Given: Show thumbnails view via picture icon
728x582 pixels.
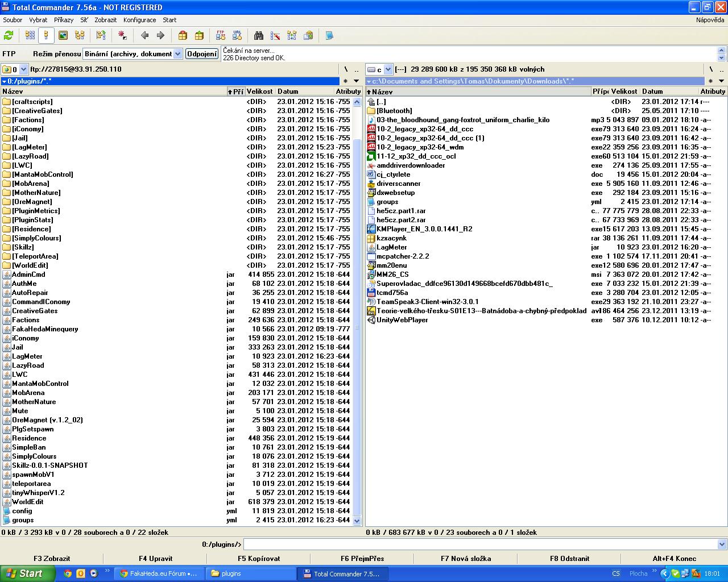Looking at the screenshot, I should tap(63, 35).
